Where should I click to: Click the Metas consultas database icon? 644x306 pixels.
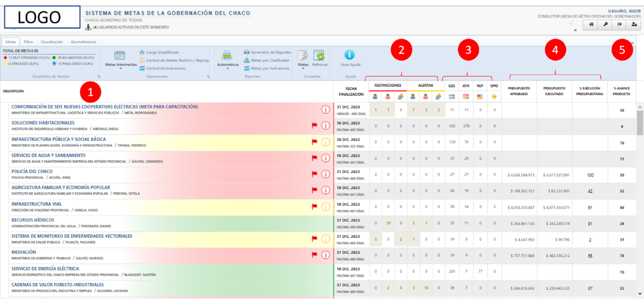(x=303, y=55)
